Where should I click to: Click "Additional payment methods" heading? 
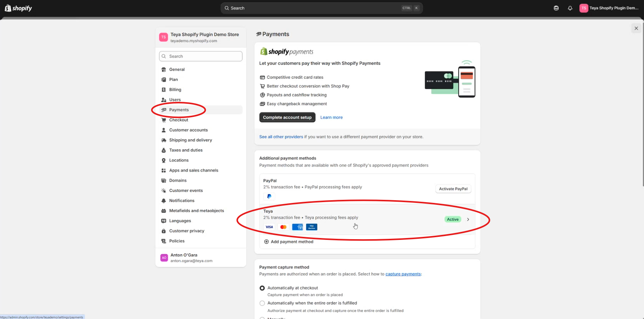(x=288, y=158)
